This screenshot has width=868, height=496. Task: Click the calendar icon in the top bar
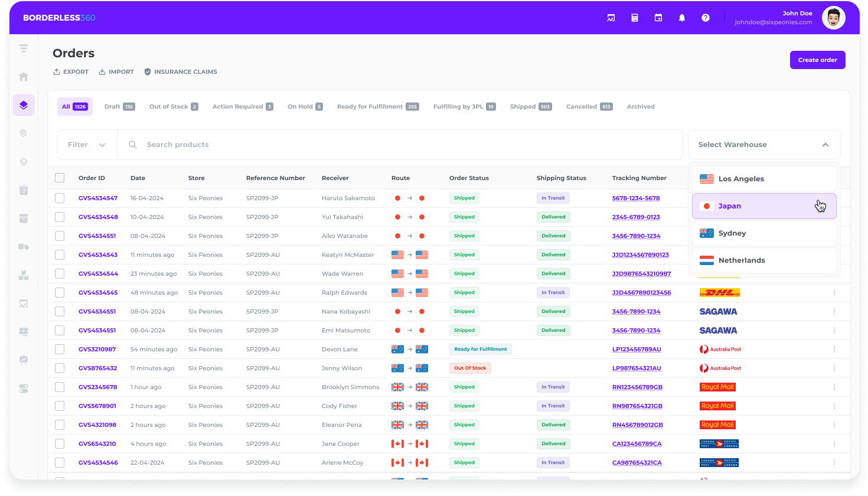[658, 18]
